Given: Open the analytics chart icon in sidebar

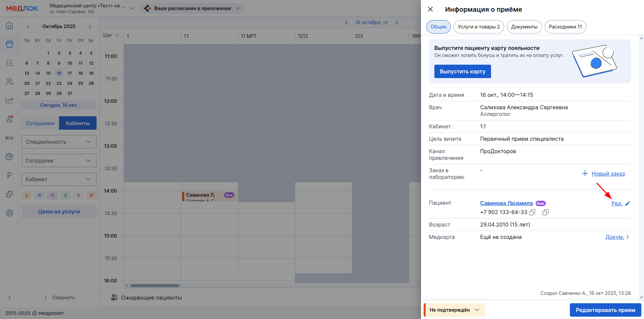Looking at the screenshot, I should tap(9, 100).
